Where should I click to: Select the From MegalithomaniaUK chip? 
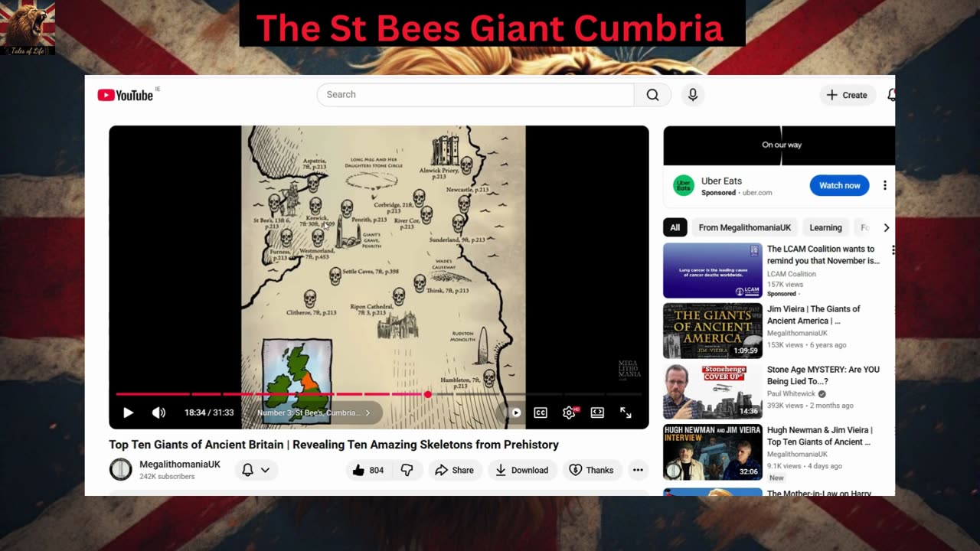click(744, 227)
